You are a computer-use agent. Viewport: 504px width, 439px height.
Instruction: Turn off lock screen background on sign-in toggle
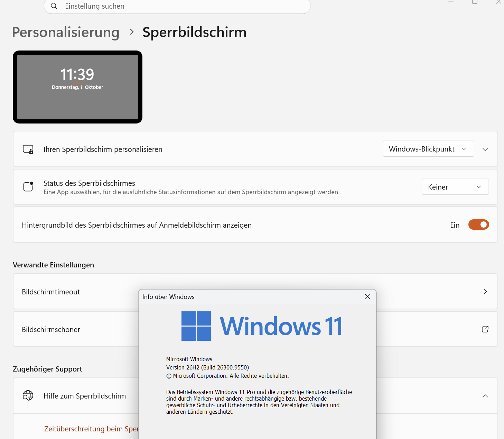tap(478, 225)
